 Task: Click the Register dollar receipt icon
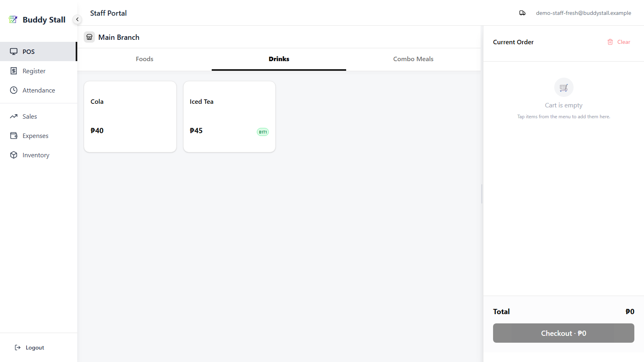click(x=14, y=71)
